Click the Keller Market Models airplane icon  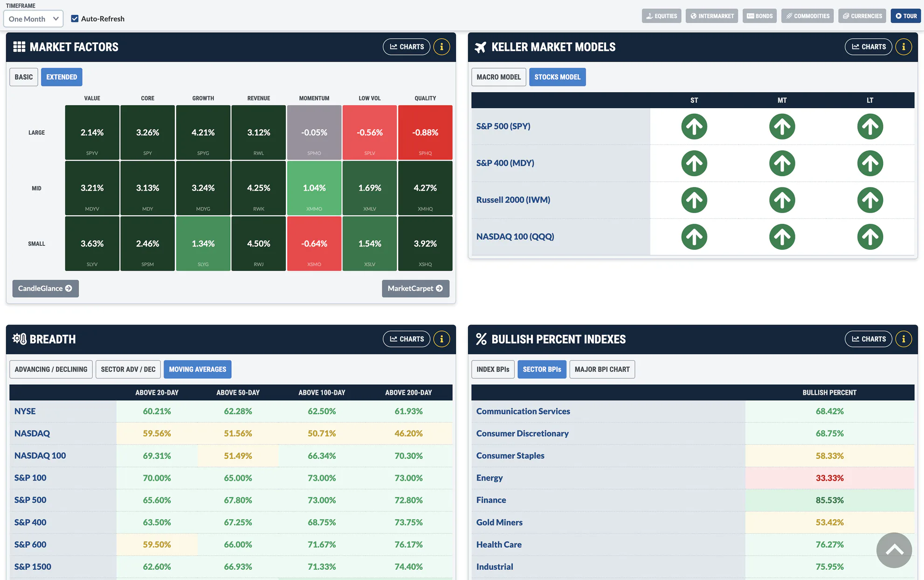480,47
